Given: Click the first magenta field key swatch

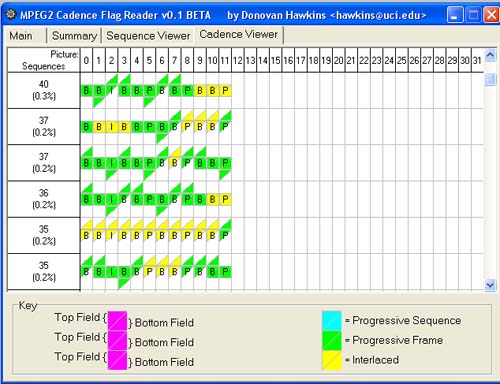Looking at the screenshot, I should click(117, 321).
